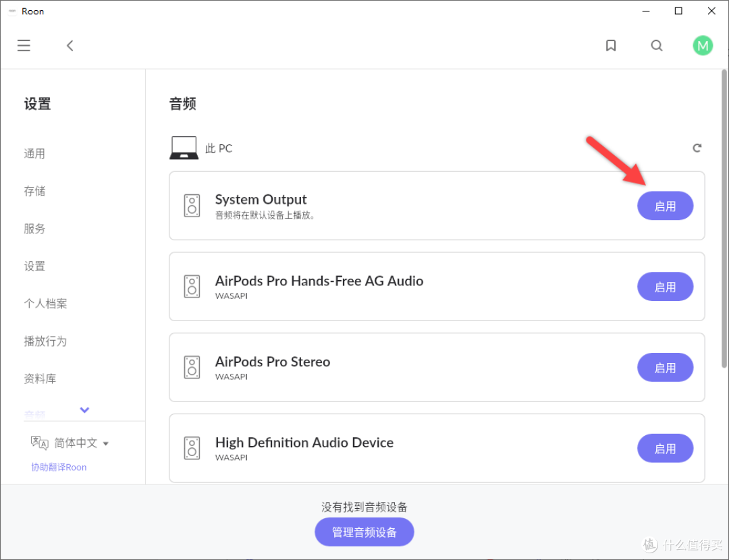
Task: Select 播放行为 in the sidebar
Action: (x=45, y=341)
